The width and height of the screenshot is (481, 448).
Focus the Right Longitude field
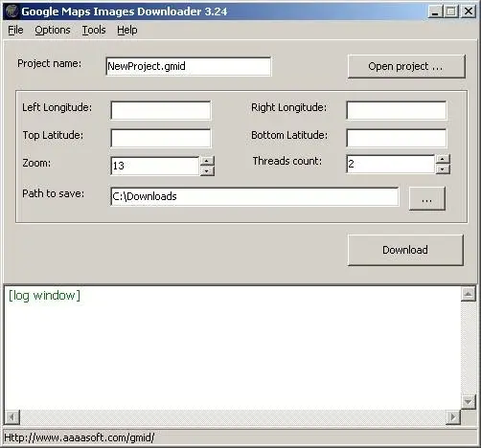(x=397, y=110)
